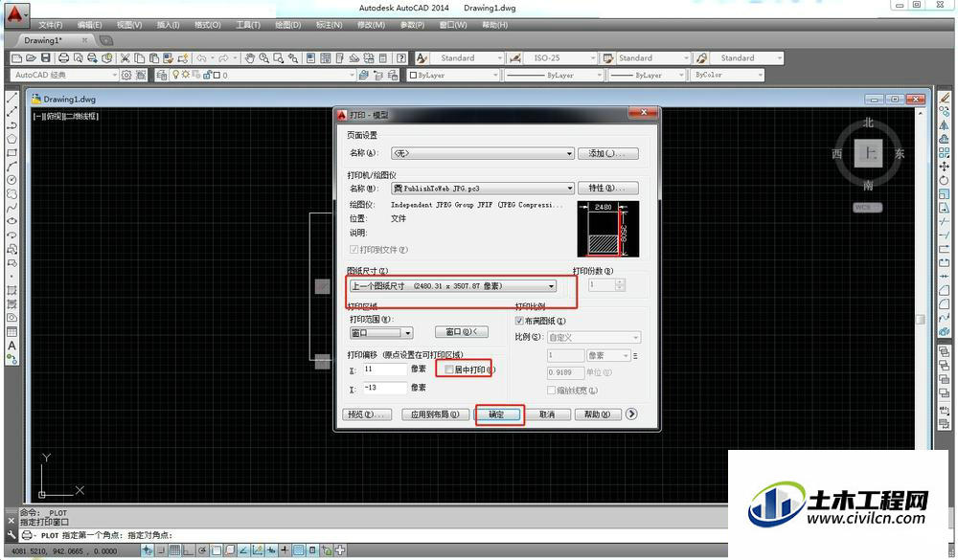
Task: Toggle the 打印到文件 plot to file checkbox
Action: pos(354,250)
